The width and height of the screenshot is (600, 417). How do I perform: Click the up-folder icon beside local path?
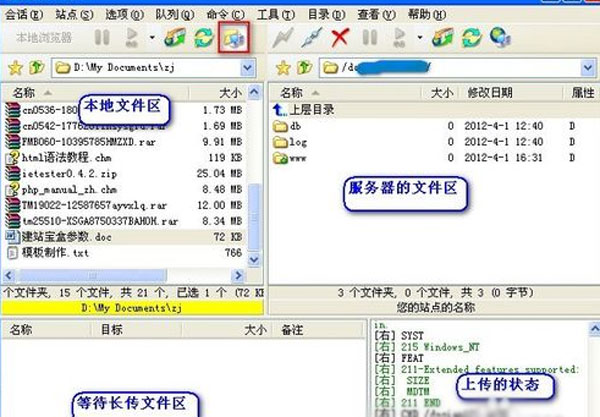click(35, 69)
